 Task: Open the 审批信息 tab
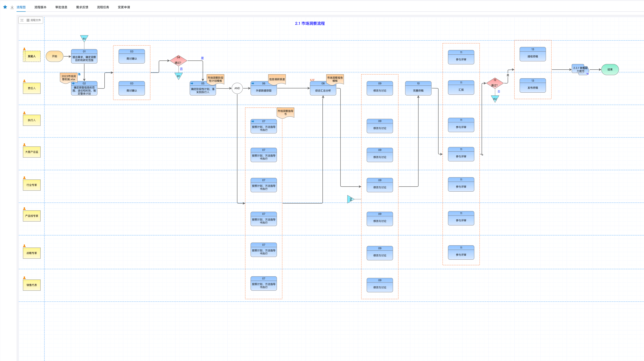click(61, 7)
